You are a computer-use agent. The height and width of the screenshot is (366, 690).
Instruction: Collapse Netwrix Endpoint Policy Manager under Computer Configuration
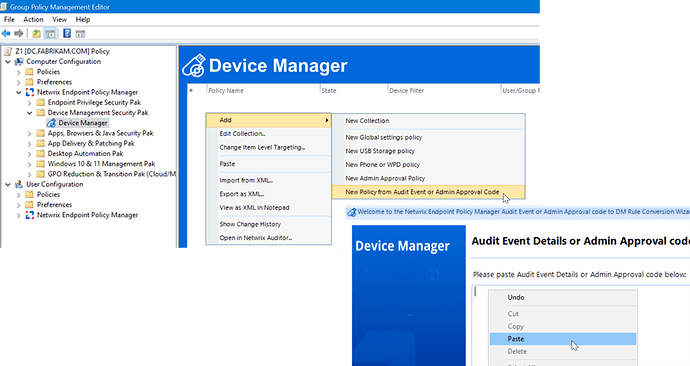18,93
